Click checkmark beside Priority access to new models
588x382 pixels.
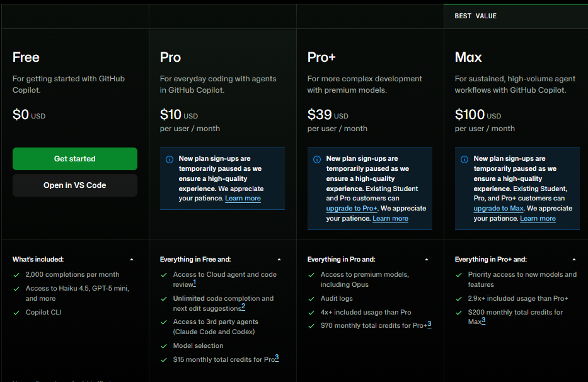point(459,275)
